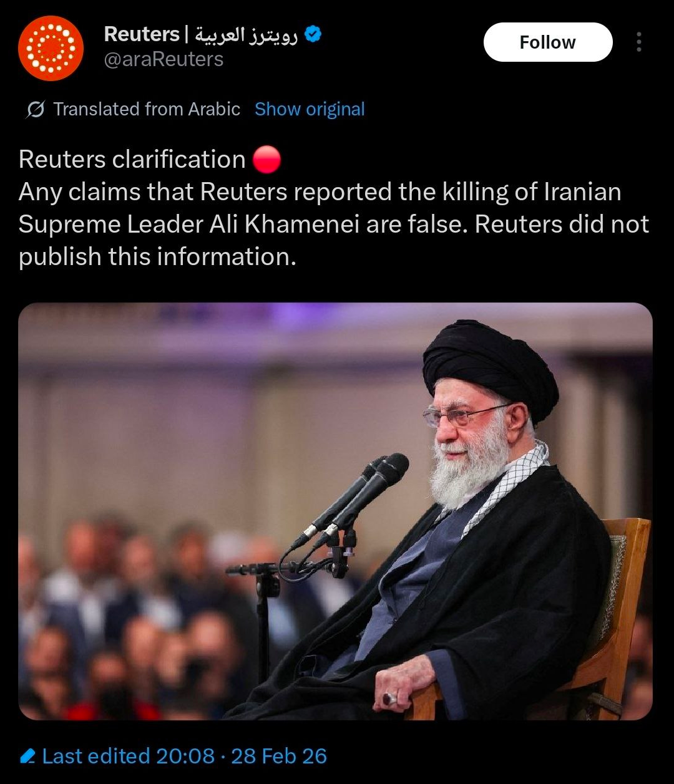The height and width of the screenshot is (784, 674).
Task: Click the 28 Feb 26 date stamp
Action: click(279, 757)
